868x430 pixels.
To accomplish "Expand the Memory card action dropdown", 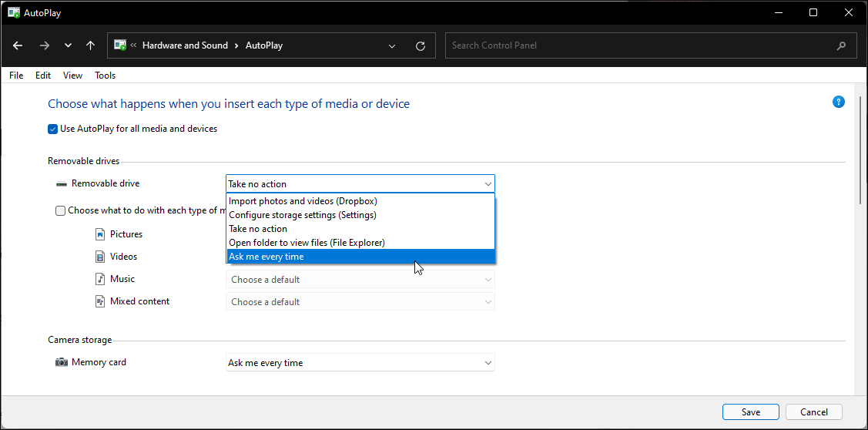I will coord(488,363).
